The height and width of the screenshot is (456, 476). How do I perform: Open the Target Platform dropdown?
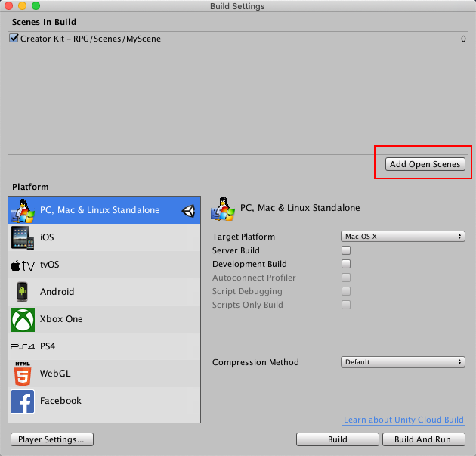[x=403, y=237]
